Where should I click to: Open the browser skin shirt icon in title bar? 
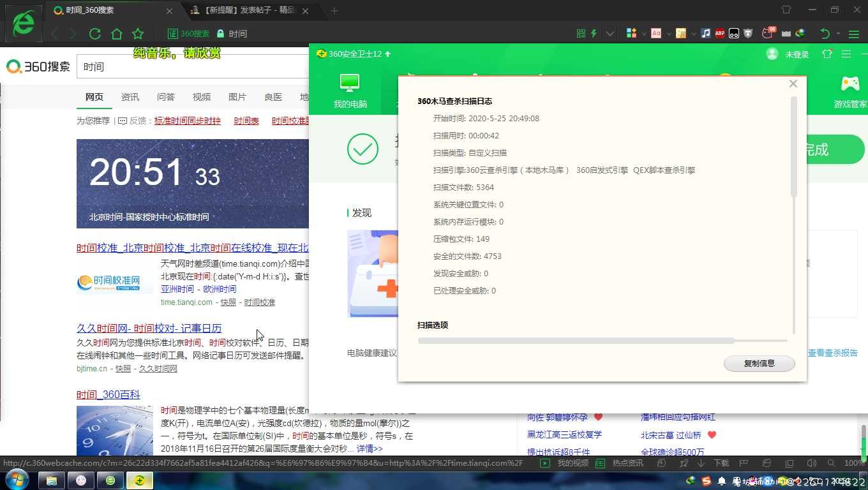tap(786, 10)
